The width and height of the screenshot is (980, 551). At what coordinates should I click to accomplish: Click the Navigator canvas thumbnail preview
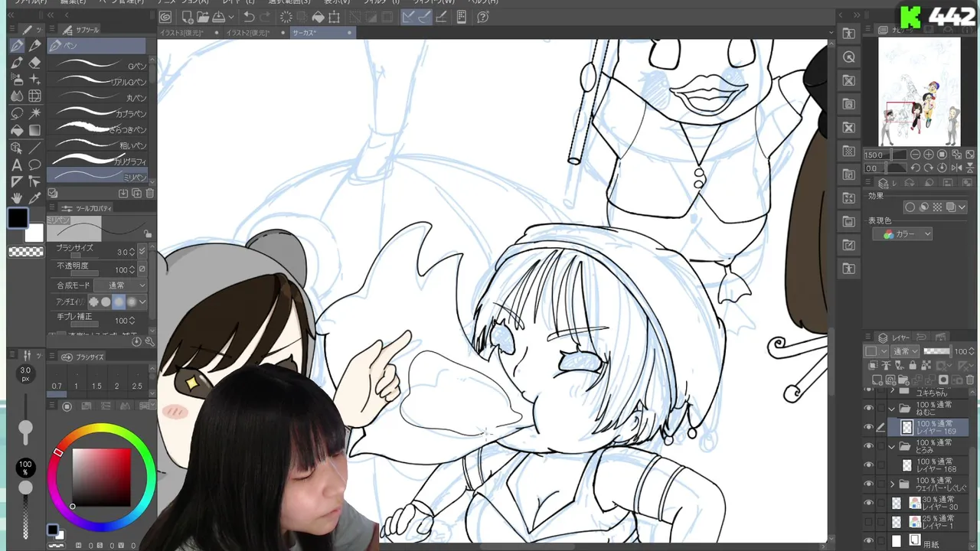tap(919, 92)
